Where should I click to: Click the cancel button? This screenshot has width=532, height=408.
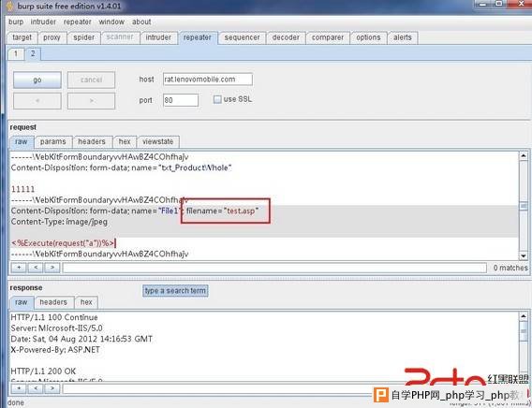pos(91,80)
